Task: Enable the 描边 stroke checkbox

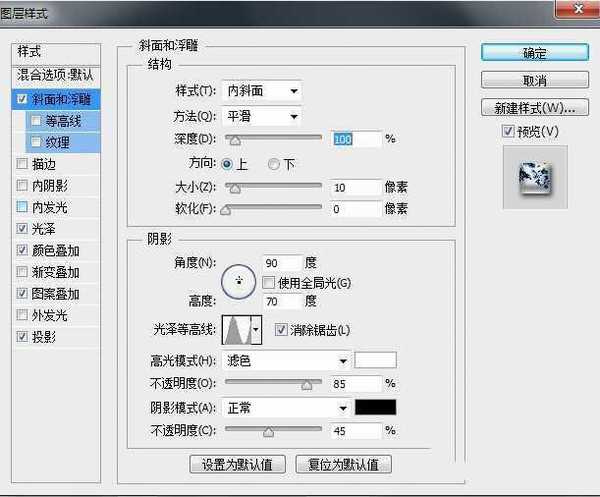Action: 23,163
